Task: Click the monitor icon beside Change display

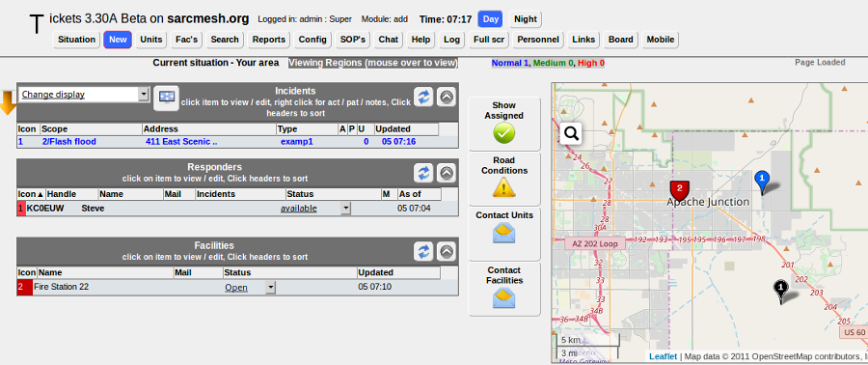Action: pos(166,97)
